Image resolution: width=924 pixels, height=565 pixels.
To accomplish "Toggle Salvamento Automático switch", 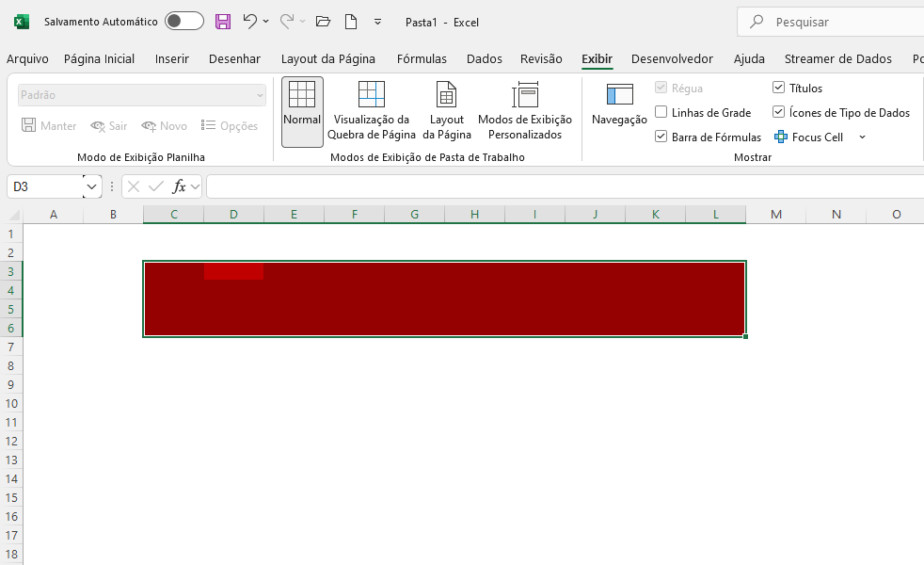I will [183, 22].
